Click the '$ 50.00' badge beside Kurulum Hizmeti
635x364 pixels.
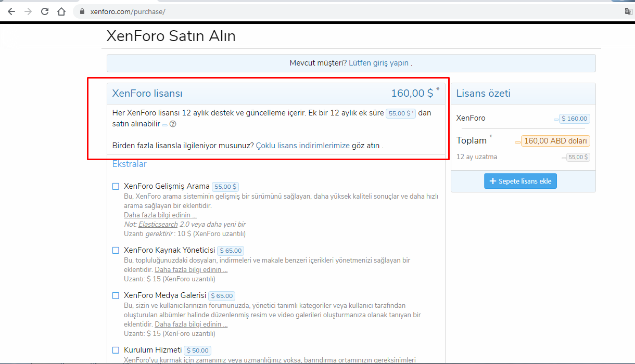click(x=197, y=350)
